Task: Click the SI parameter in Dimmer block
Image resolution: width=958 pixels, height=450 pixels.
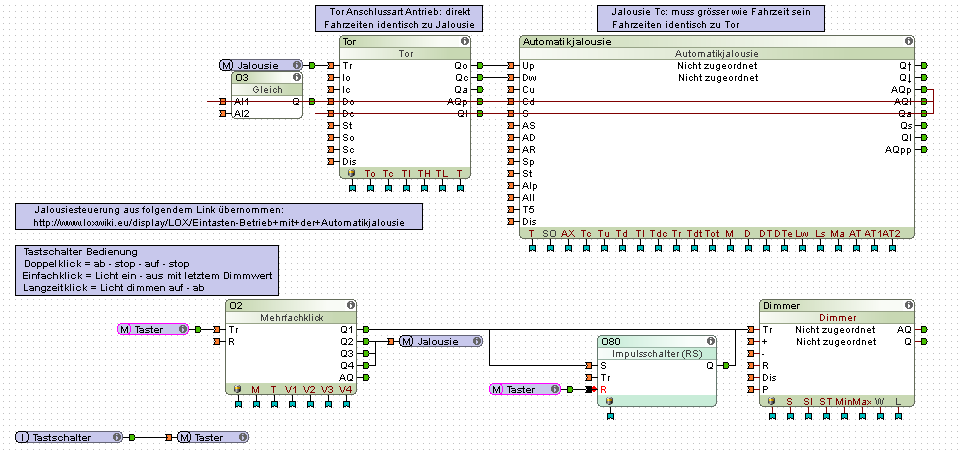Action: (x=808, y=401)
